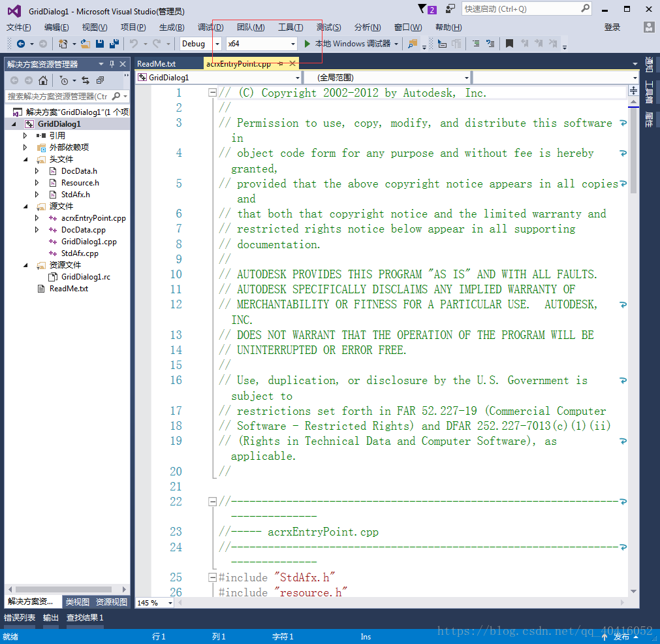Click the pending changes filter clock icon
This screenshot has width=660, height=644.
pyautogui.click(x=64, y=80)
